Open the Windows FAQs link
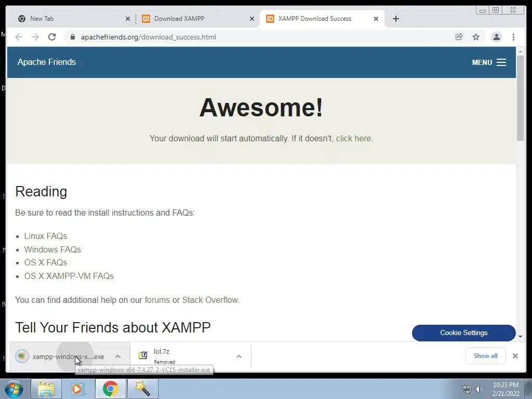The height and width of the screenshot is (399, 532). (x=52, y=249)
